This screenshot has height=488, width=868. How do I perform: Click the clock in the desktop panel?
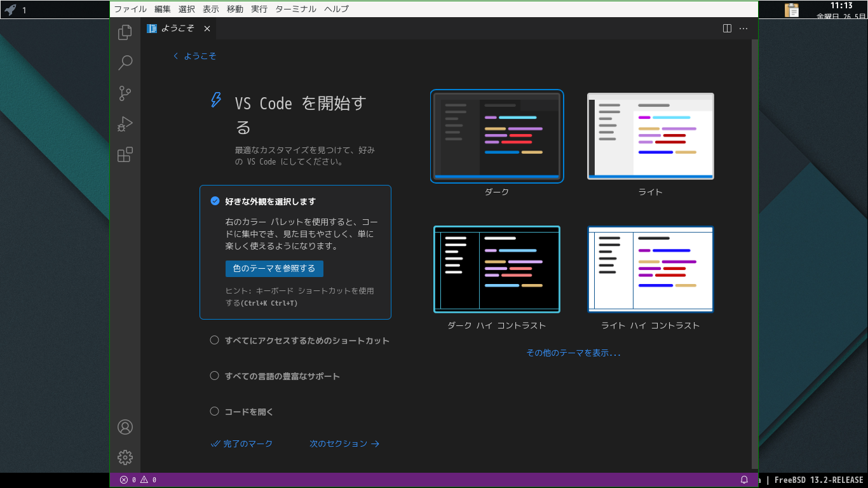coord(841,10)
